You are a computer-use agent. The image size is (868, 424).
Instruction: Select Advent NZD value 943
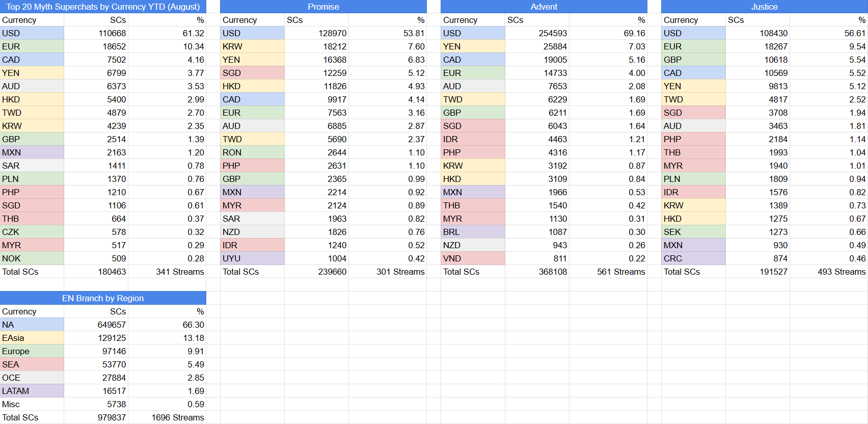pyautogui.click(x=537, y=245)
